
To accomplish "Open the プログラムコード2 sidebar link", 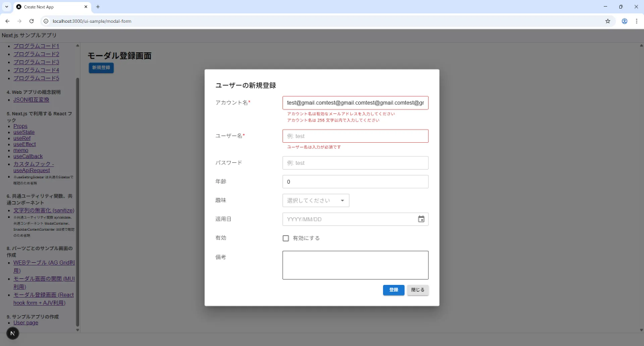I will 36,54.
